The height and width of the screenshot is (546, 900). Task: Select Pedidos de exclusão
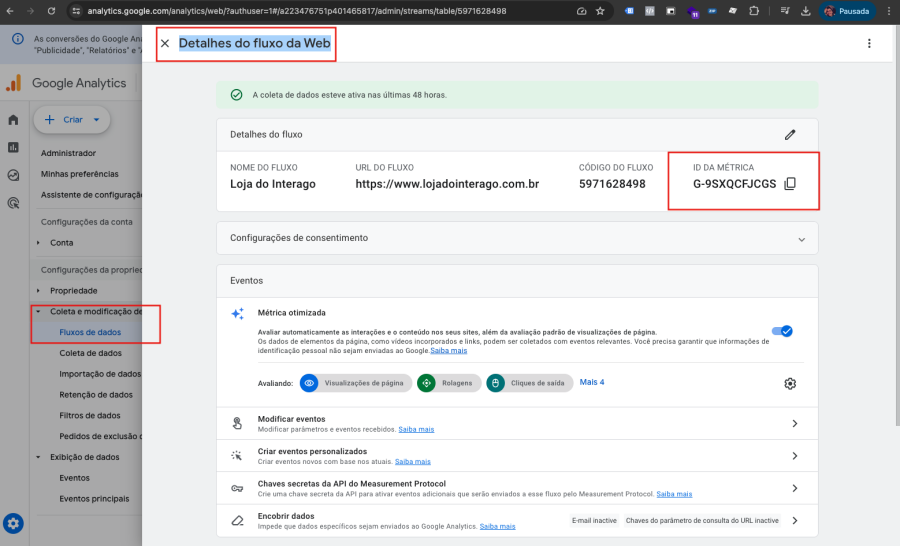(x=100, y=436)
